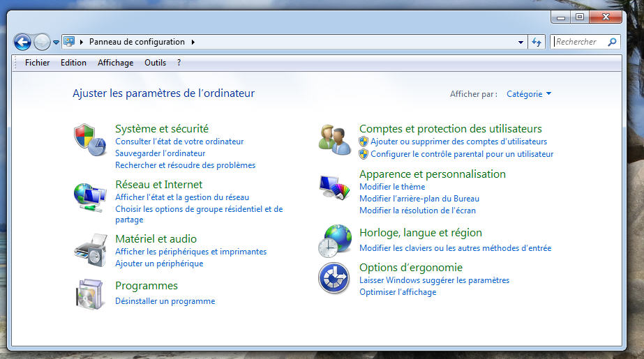Click Désinstaller un programme link

165,301
